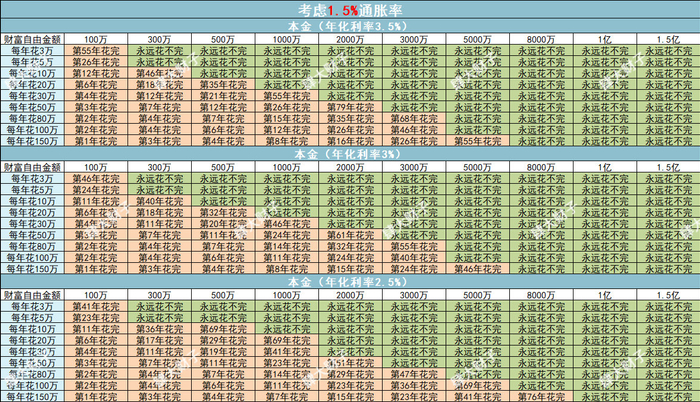Choose the 第16年花完 cell
The height and width of the screenshot is (402, 700).
point(350,141)
